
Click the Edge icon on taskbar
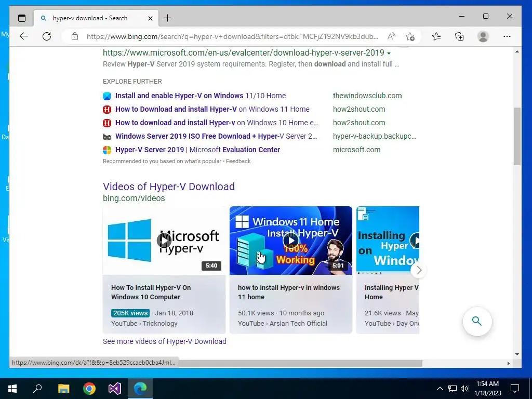tap(140, 389)
